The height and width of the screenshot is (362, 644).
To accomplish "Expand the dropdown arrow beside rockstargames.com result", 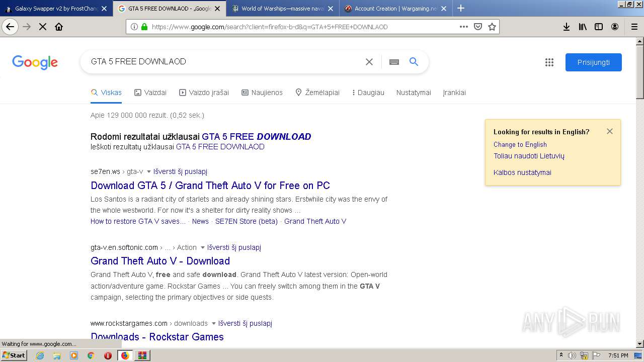I will 214,324.
